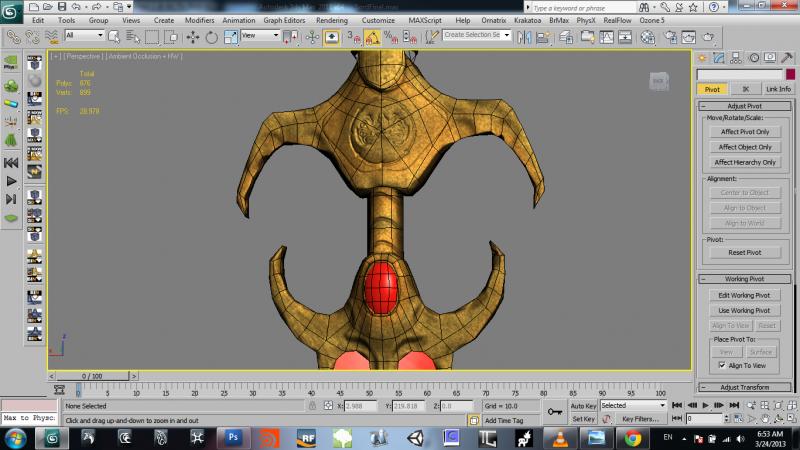
Task: Open the Hierarchy command panel tab
Action: click(738, 57)
